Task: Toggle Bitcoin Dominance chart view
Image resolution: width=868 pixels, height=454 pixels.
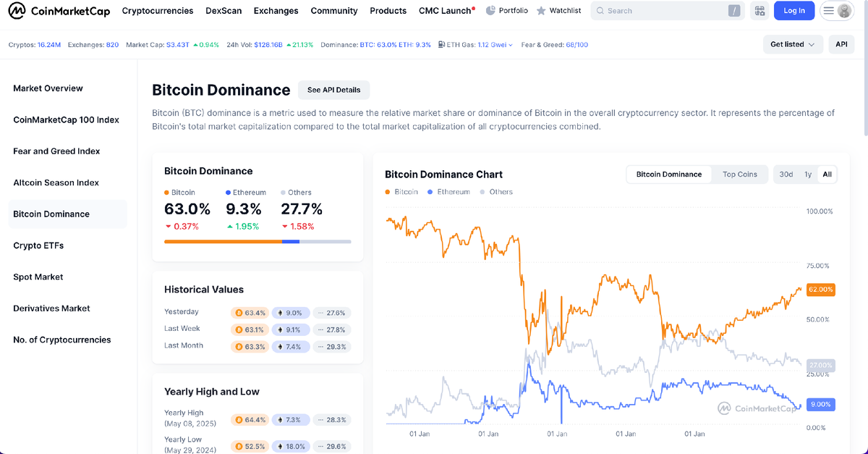Action: pyautogui.click(x=669, y=175)
